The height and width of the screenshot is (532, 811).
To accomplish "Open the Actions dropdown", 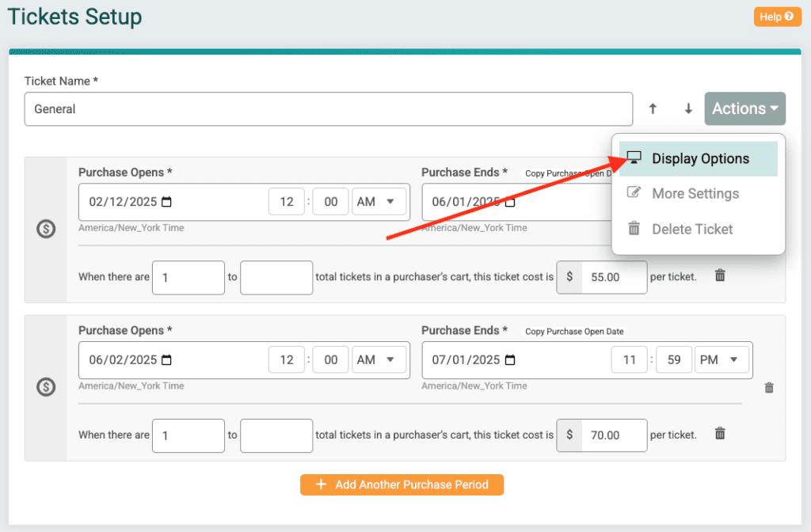I will click(744, 108).
